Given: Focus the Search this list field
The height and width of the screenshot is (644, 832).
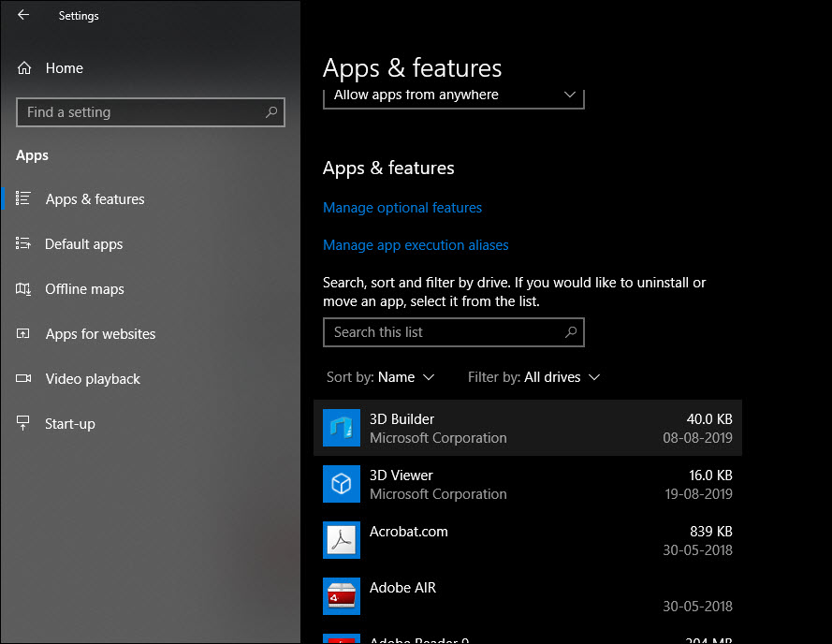Looking at the screenshot, I should tap(454, 332).
